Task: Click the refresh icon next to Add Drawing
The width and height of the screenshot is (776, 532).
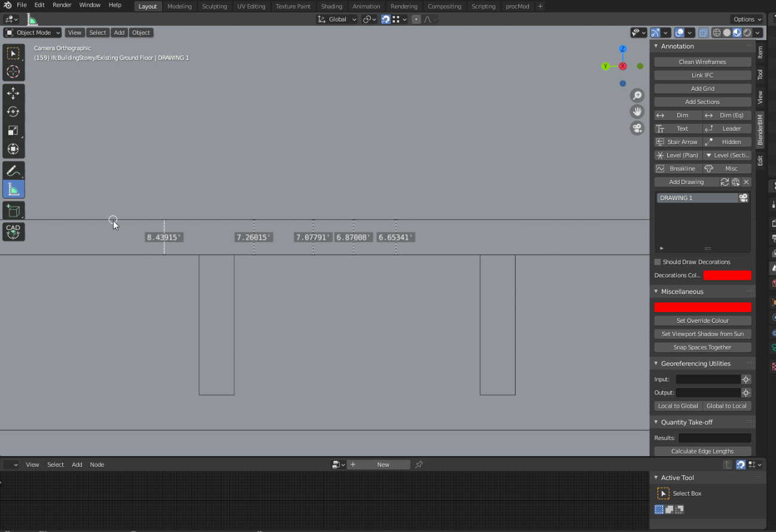Action: (725, 182)
